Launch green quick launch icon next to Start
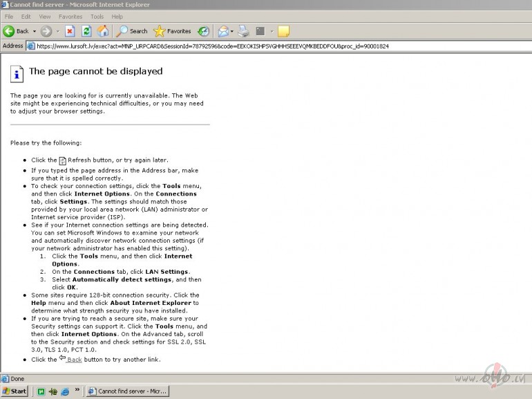Viewport: 532px width, 399px height. click(41, 391)
